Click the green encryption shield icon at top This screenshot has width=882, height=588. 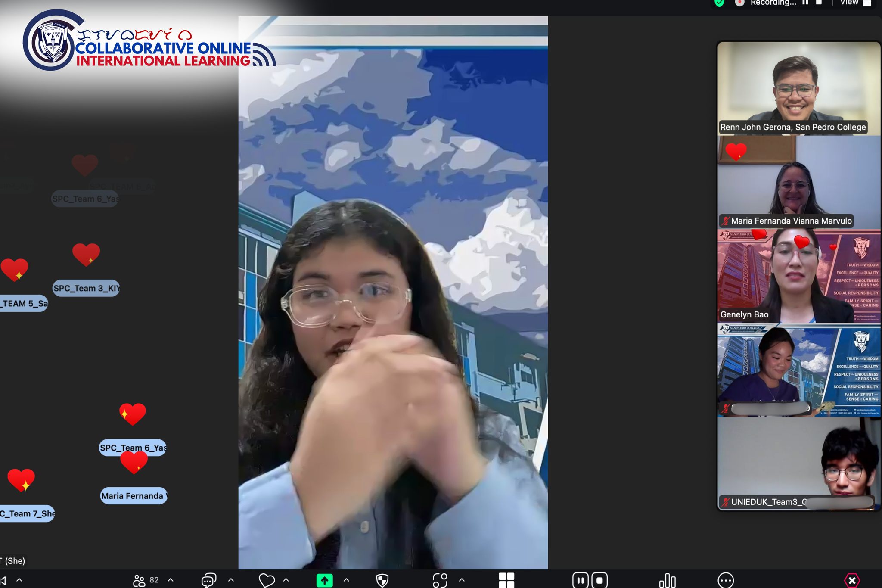click(719, 3)
